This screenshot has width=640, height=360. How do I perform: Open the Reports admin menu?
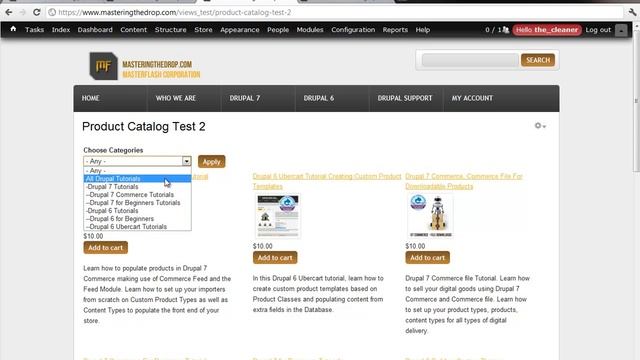pos(395,30)
